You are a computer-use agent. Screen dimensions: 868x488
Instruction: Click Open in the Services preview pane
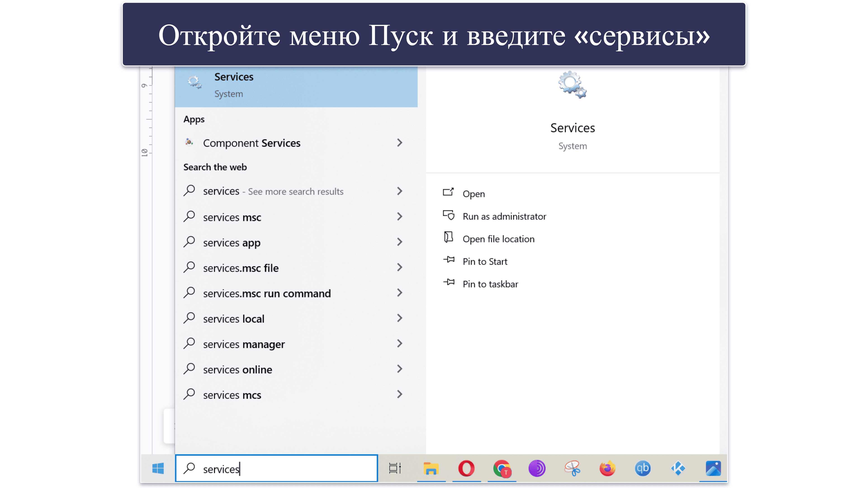(473, 194)
